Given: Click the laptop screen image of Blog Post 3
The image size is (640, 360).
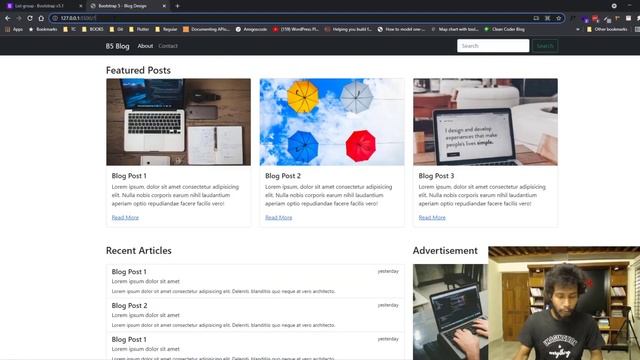Looking at the screenshot, I should (486, 122).
